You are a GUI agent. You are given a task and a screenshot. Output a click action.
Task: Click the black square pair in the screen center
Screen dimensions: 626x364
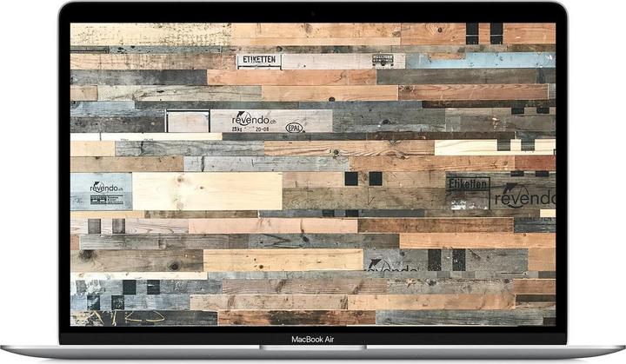click(x=363, y=179)
